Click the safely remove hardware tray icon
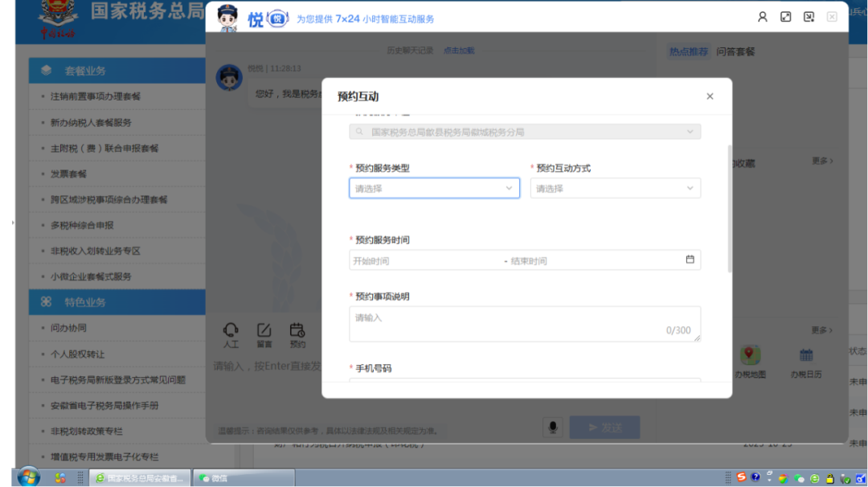This screenshot has height=487, width=868. click(x=845, y=479)
